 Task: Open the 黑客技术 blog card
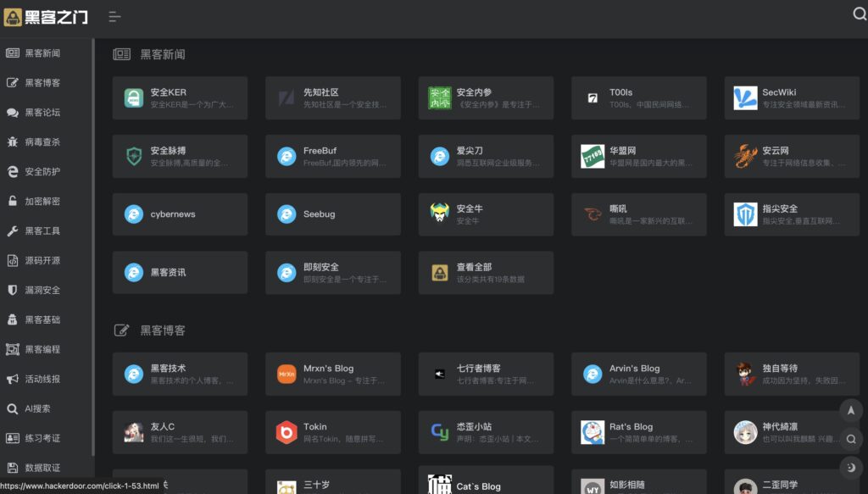[x=180, y=375]
